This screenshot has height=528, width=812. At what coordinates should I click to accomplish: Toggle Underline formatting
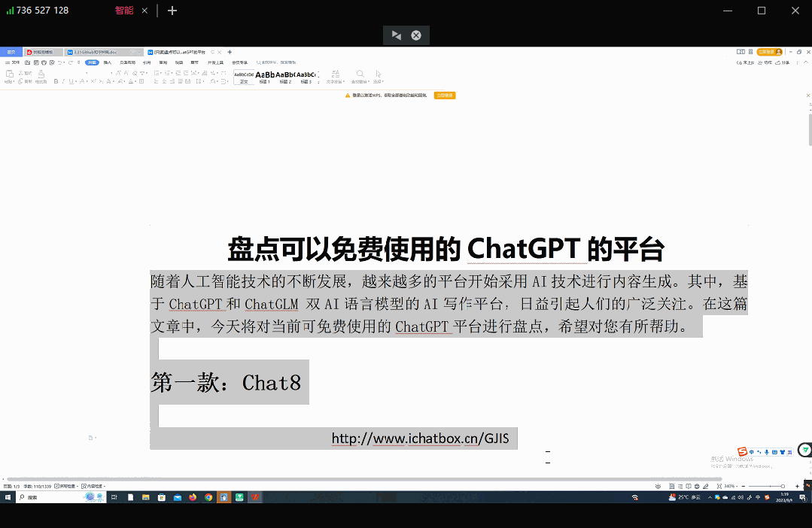71,81
